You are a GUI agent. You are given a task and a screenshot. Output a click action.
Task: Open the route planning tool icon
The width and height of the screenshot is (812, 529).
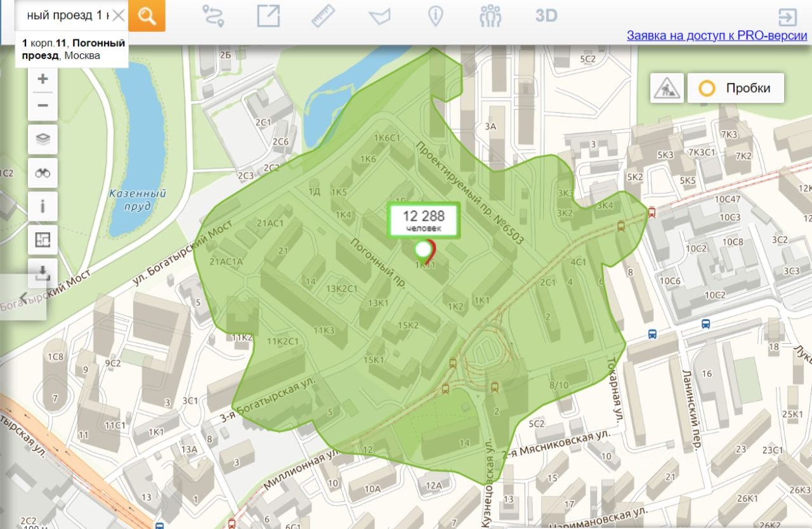[x=213, y=16]
